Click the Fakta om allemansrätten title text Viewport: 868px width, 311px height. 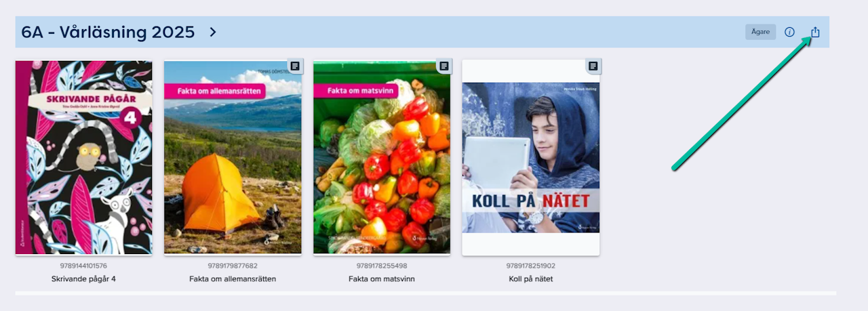coord(233,278)
